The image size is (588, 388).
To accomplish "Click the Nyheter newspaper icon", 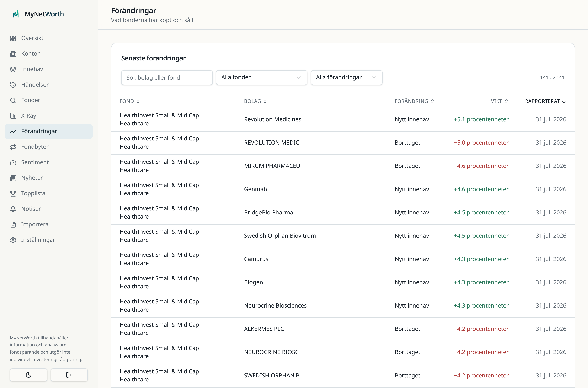I will point(13,178).
